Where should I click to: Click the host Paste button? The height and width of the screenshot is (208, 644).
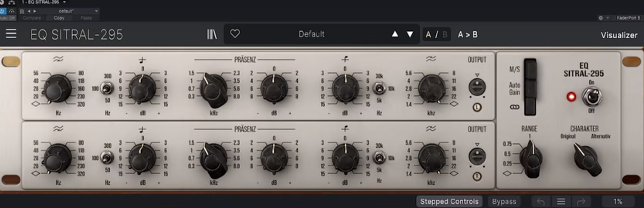click(x=86, y=18)
